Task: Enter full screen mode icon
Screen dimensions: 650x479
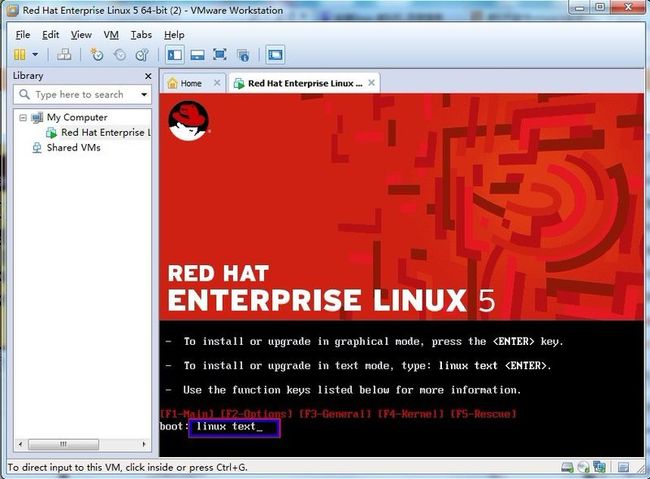Action: click(x=220, y=54)
